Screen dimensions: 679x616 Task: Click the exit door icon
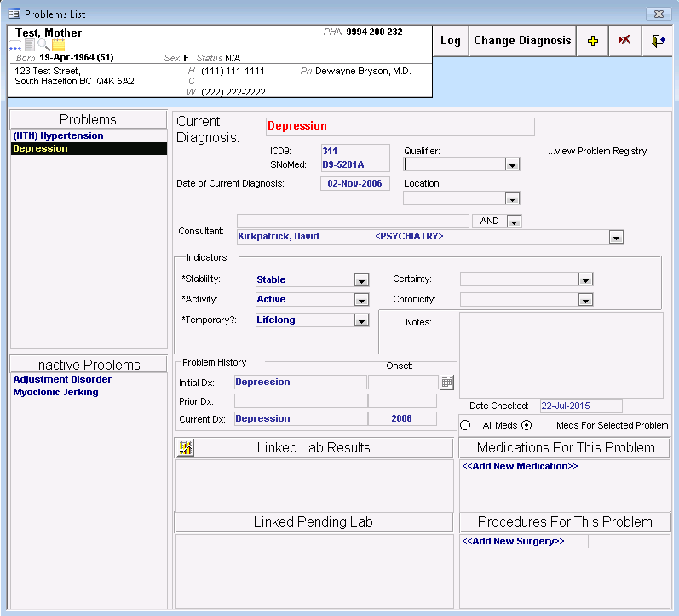[658, 41]
